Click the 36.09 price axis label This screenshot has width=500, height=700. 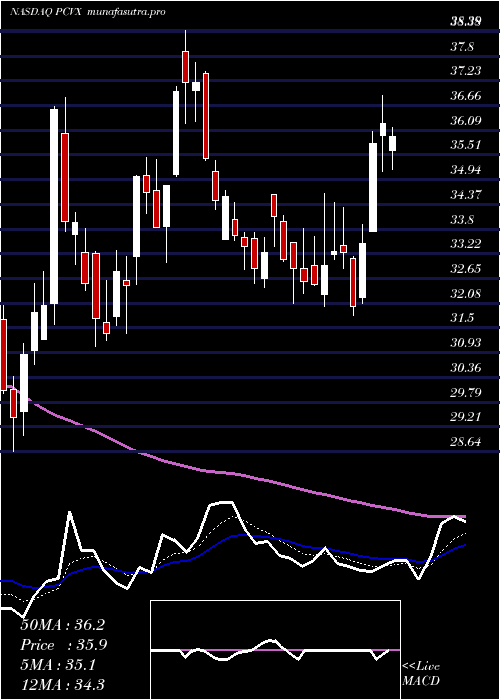click(x=465, y=121)
